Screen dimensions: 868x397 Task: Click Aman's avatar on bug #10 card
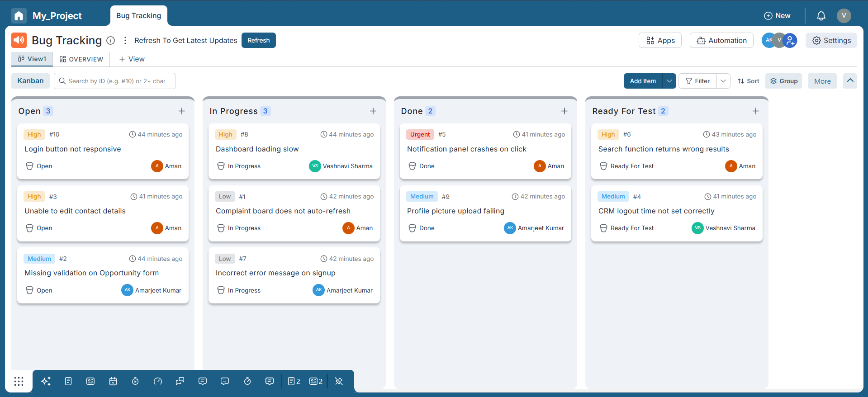point(157,166)
